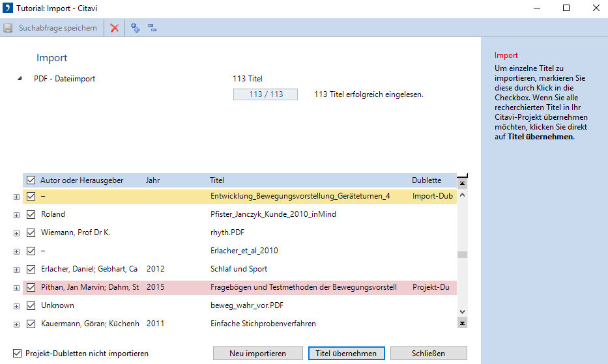Uncheck the Schlaf und Sport entry checkbox
The image size is (608, 364).
(x=31, y=269)
